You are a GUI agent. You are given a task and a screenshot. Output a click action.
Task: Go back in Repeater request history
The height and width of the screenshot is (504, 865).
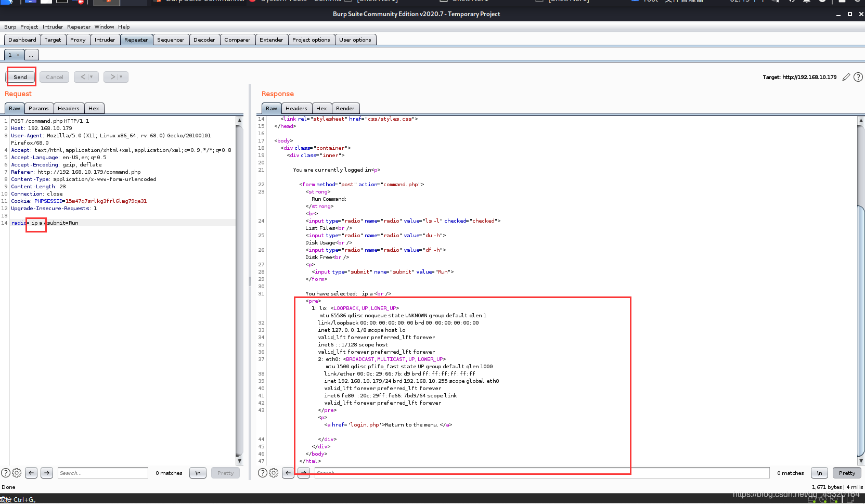(83, 77)
